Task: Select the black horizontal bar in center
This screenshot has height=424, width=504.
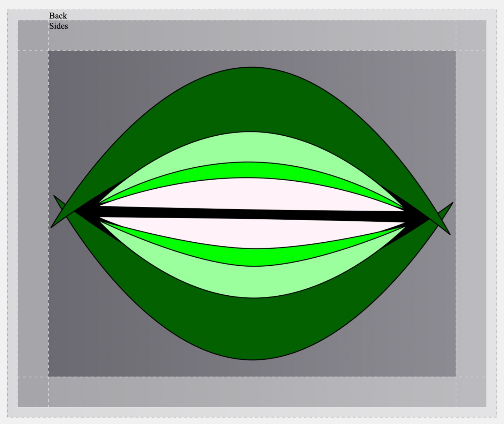Action: (252, 214)
